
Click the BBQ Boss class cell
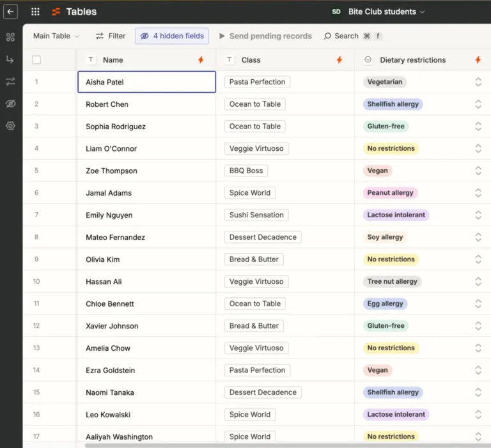(x=245, y=171)
